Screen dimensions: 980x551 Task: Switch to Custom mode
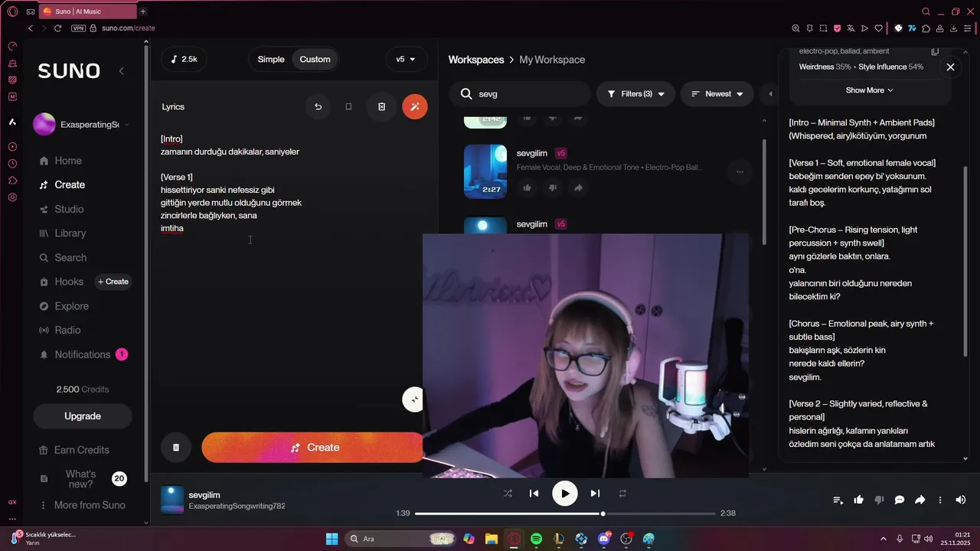click(315, 59)
